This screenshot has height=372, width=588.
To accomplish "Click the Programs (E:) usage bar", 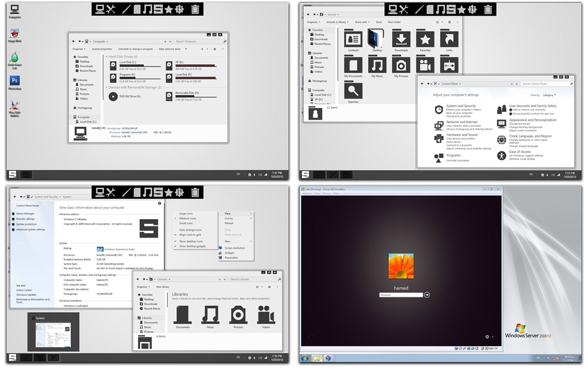I will click(140, 78).
